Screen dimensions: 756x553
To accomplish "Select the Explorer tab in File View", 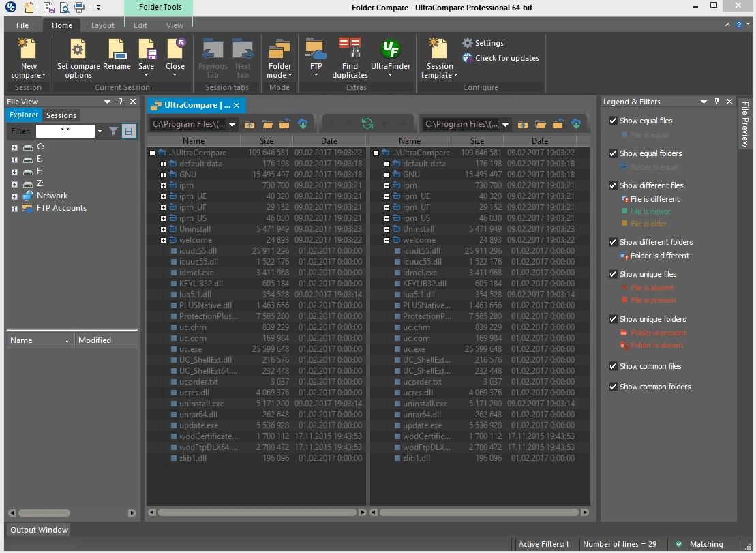I will (x=24, y=115).
